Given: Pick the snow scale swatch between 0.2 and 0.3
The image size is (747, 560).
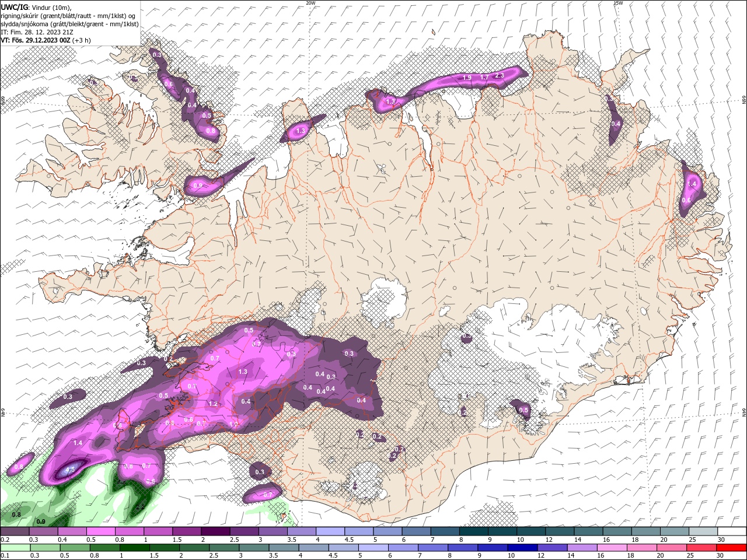Looking at the screenshot, I should 15,531.
